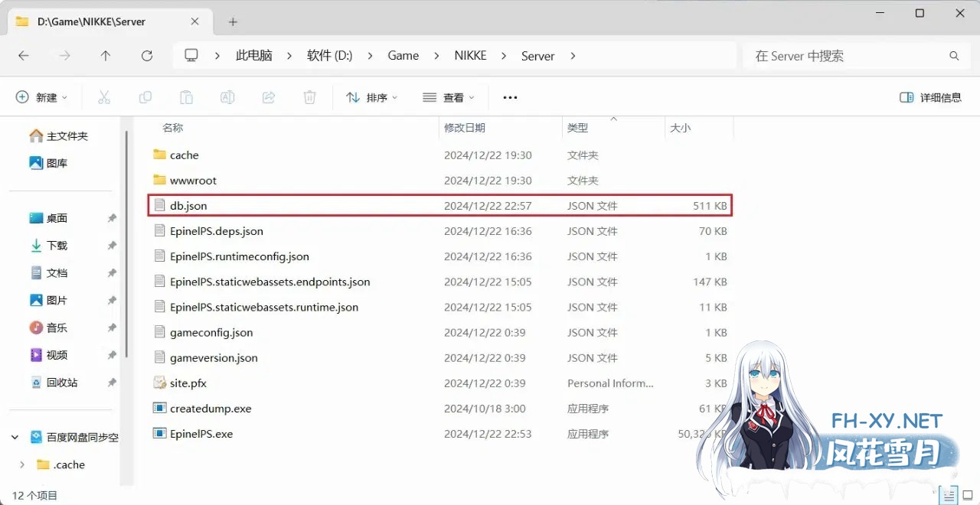Select the D:\Game\NIKKE\Server tab
Image resolution: width=980 pixels, height=505 pixels.
pyautogui.click(x=92, y=21)
